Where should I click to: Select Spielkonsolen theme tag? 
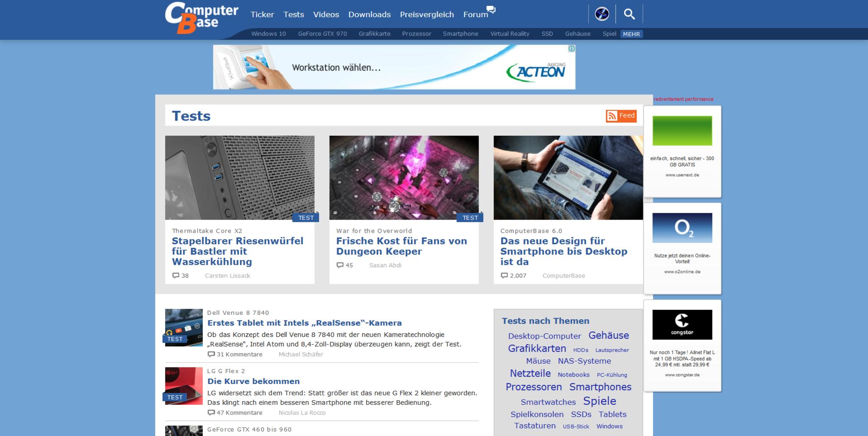[537, 414]
